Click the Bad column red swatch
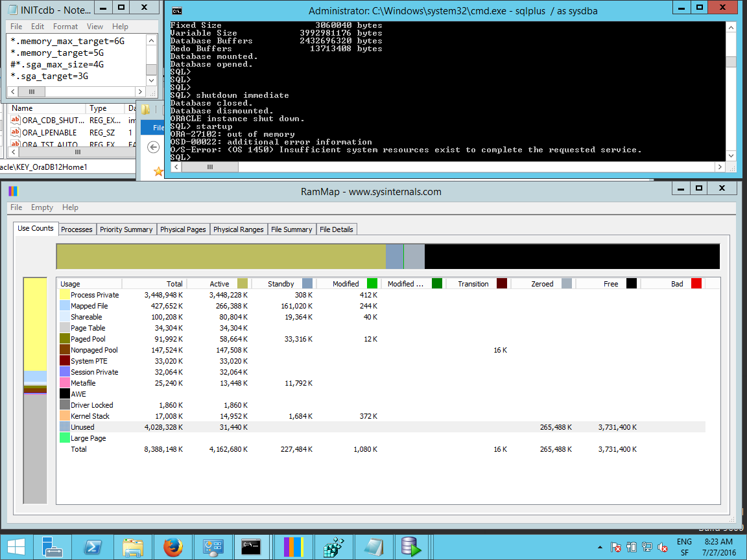This screenshot has width=747, height=560. (696, 283)
